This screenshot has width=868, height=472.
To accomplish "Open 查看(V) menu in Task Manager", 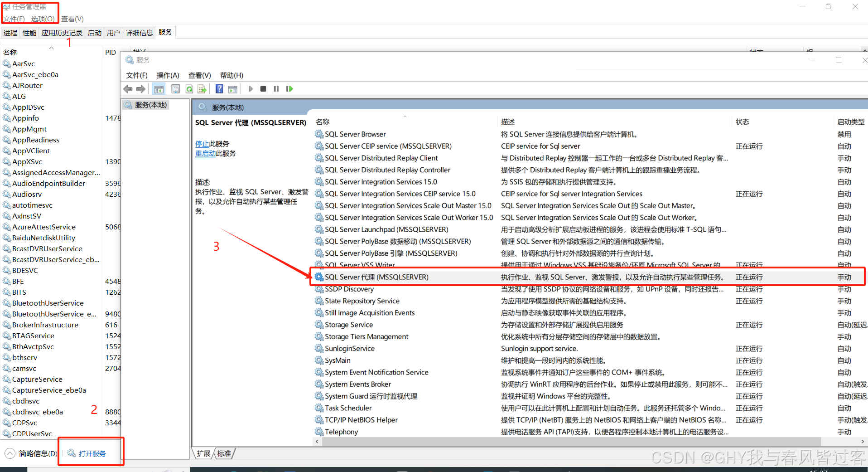I will 72,19.
